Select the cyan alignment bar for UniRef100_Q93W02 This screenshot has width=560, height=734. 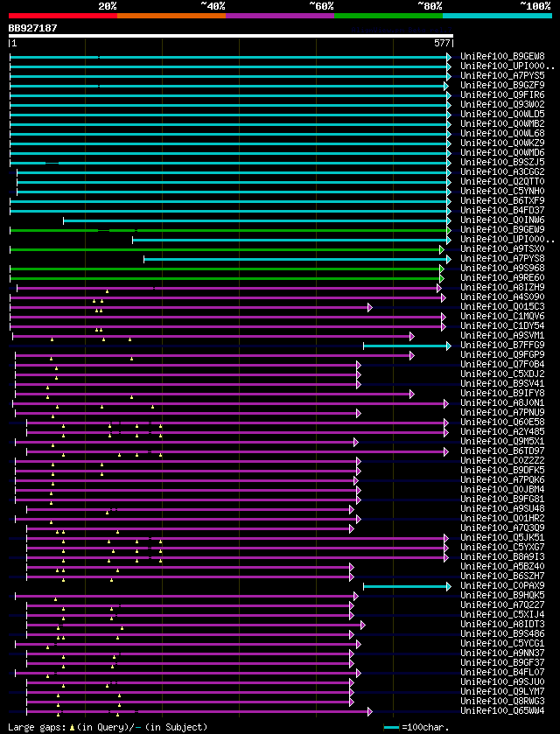click(228, 105)
